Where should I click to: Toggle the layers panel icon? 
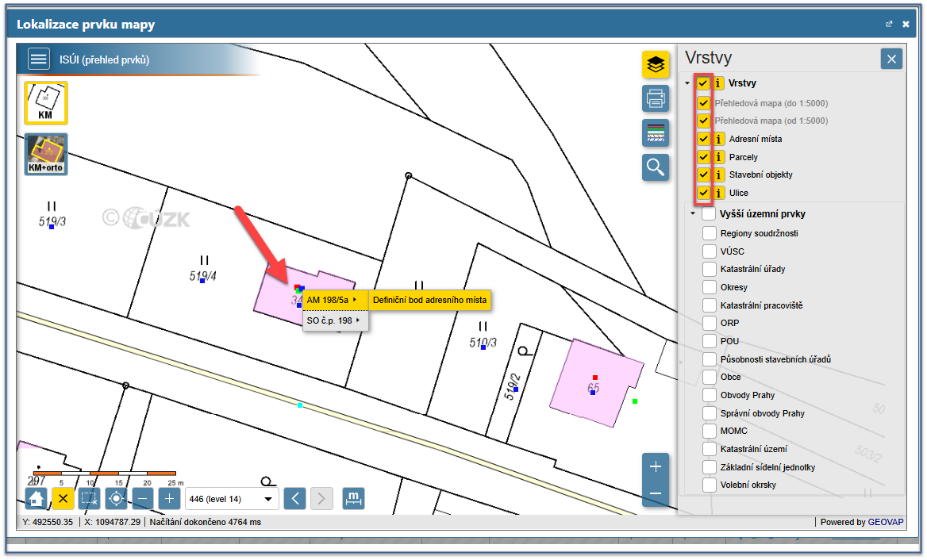click(x=655, y=65)
